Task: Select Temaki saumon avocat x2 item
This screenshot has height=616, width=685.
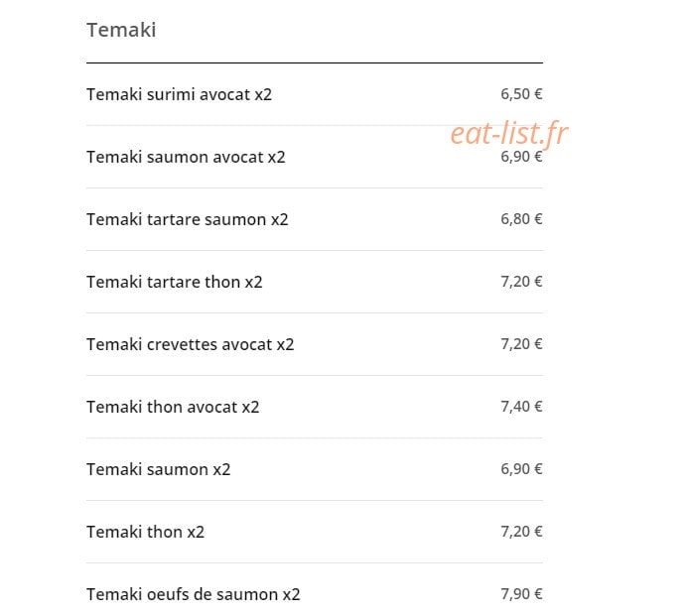Action: tap(315, 157)
